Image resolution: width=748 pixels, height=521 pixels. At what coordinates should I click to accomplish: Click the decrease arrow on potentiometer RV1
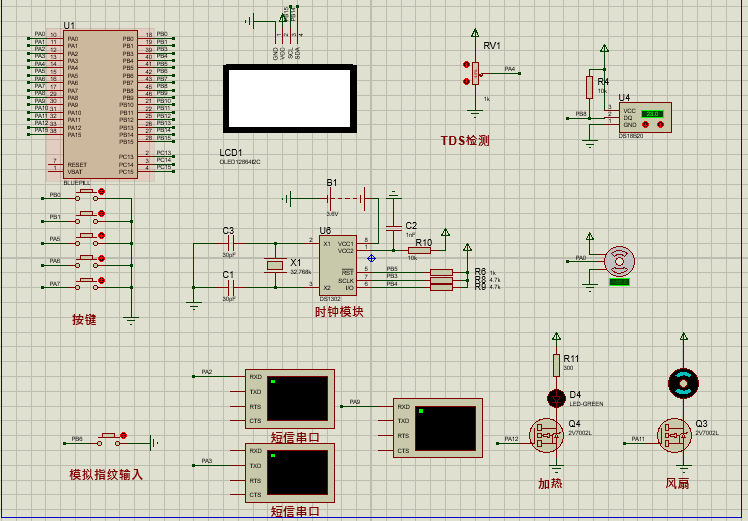466,82
